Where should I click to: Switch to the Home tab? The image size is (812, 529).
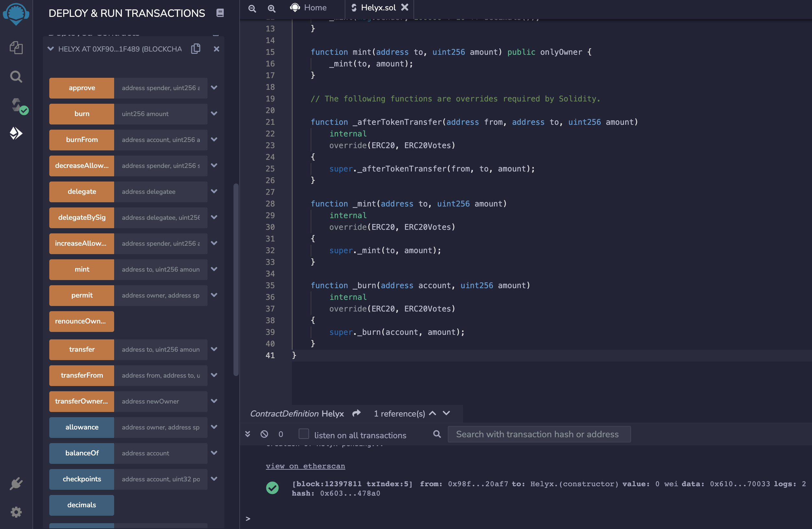[x=308, y=7]
